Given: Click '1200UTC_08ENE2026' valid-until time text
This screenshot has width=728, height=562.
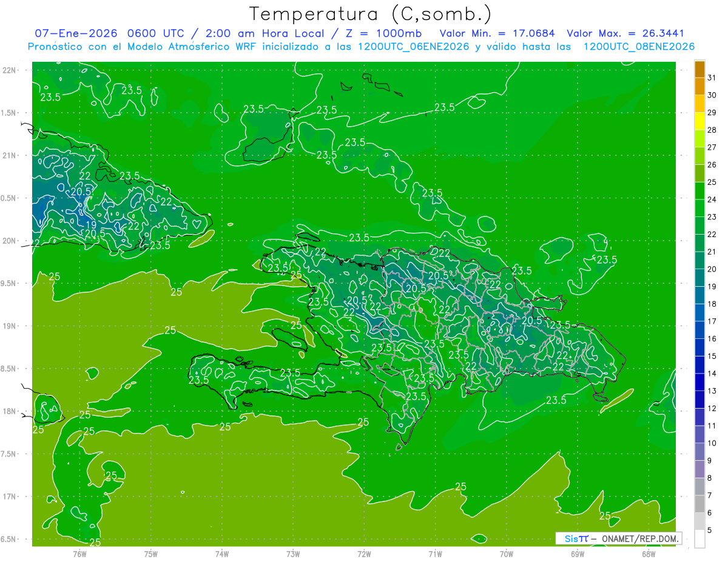Looking at the screenshot, I should pyautogui.click(x=639, y=47).
